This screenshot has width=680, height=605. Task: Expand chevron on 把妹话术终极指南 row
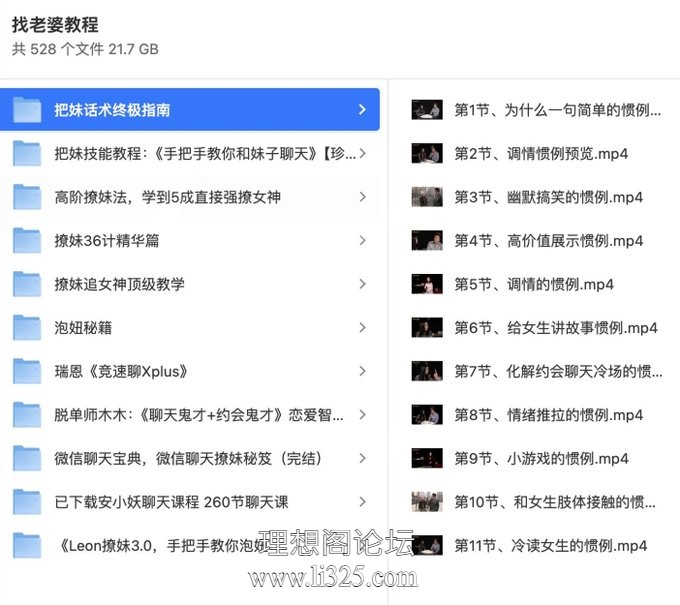362,110
